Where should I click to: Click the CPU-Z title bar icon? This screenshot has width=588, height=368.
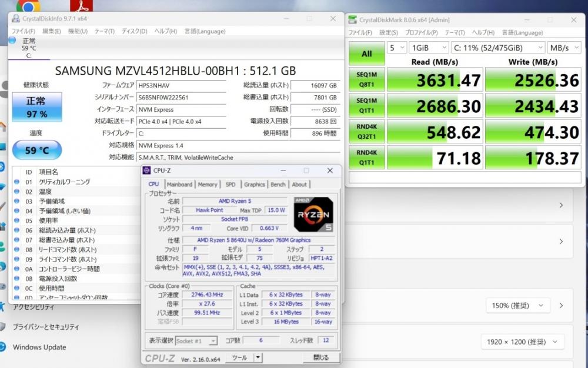(146, 170)
